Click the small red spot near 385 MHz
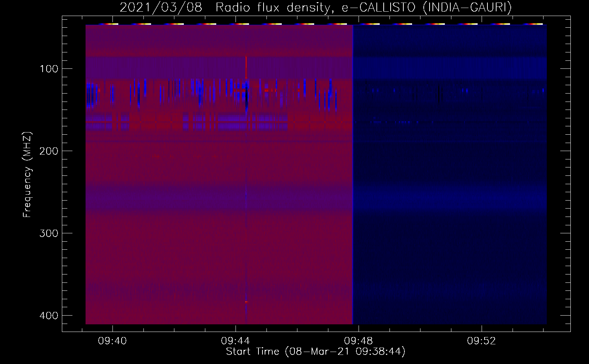This screenshot has height=364, width=589. 246,302
